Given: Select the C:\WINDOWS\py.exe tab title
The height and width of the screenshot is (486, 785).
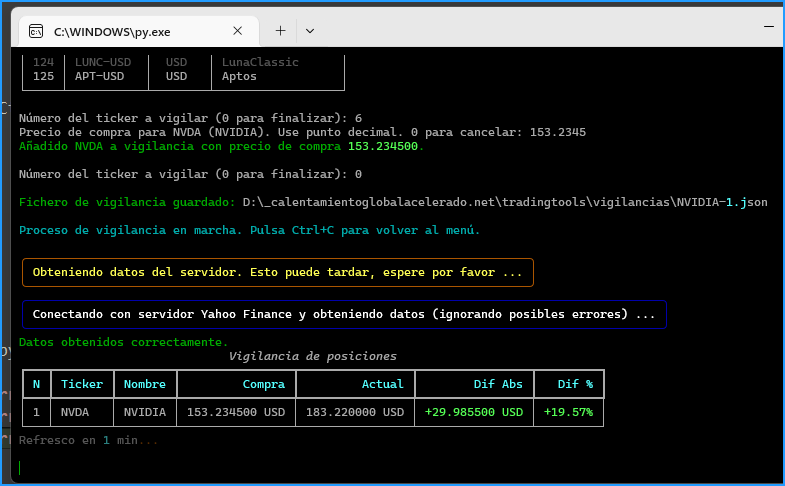Looking at the screenshot, I should (x=112, y=31).
